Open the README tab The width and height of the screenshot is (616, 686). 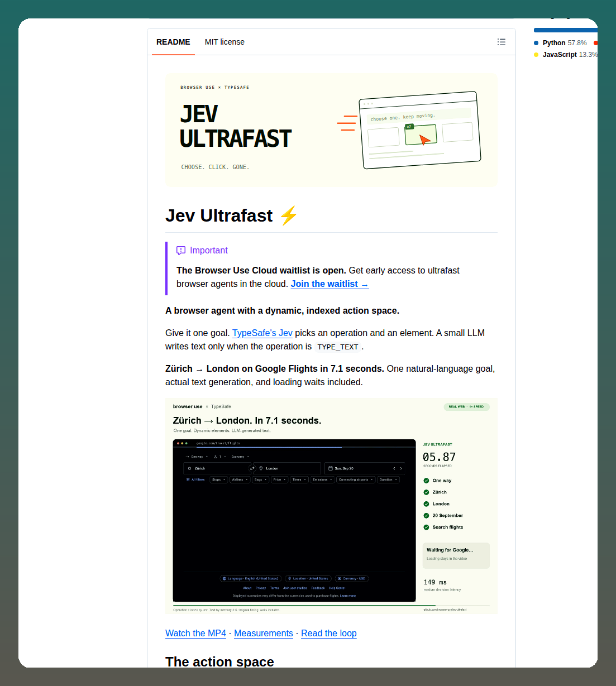pyautogui.click(x=173, y=42)
